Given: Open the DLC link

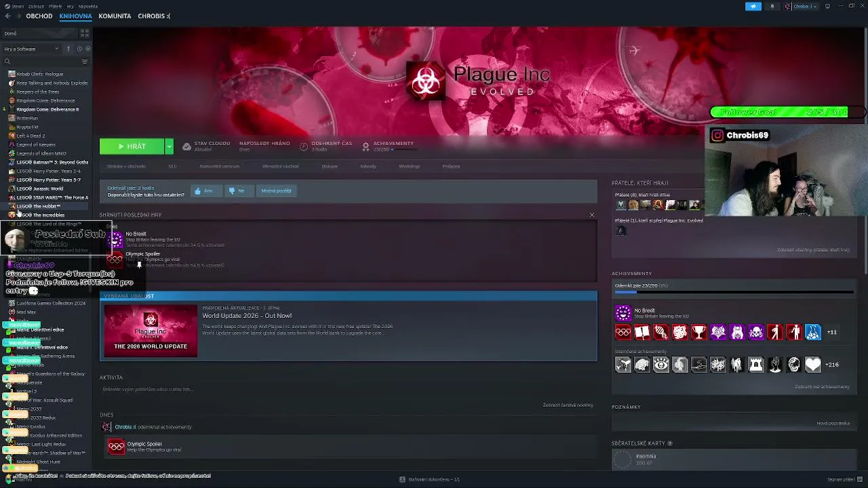Looking at the screenshot, I should pos(172,166).
